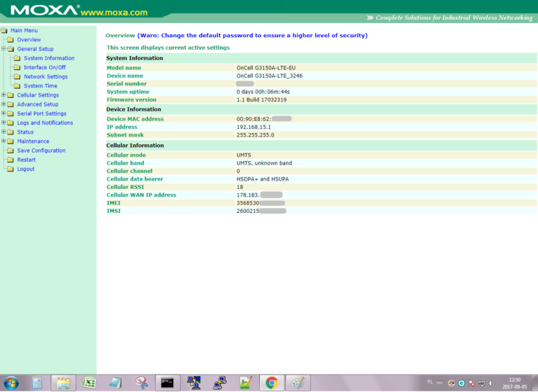Expand the Logs and Notifications node

coord(4,122)
